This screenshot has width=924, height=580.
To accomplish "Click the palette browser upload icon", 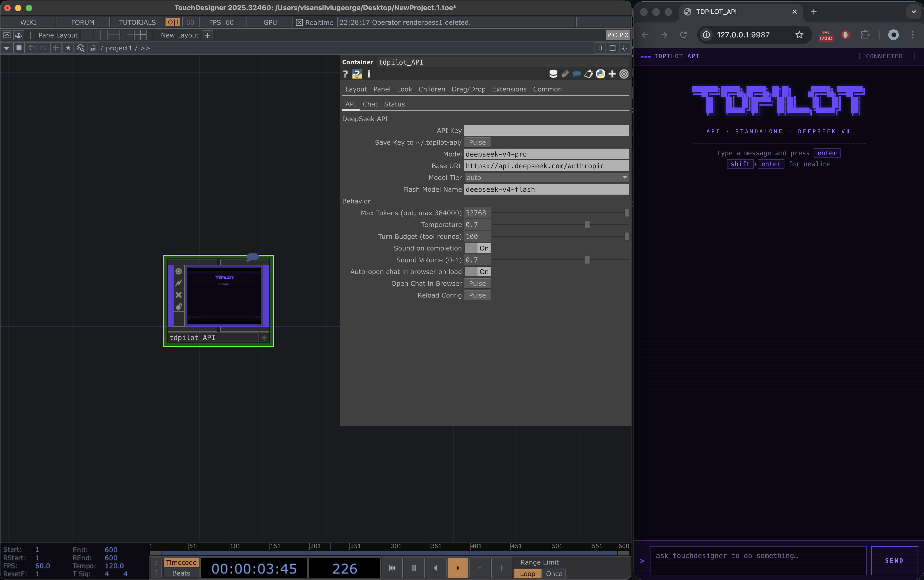I will tap(19, 35).
